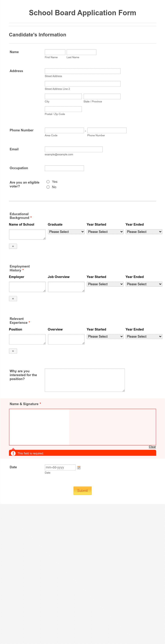165x644 pixels.
Task: Open Year Started dropdown under Educational Background
Action: click(x=105, y=231)
